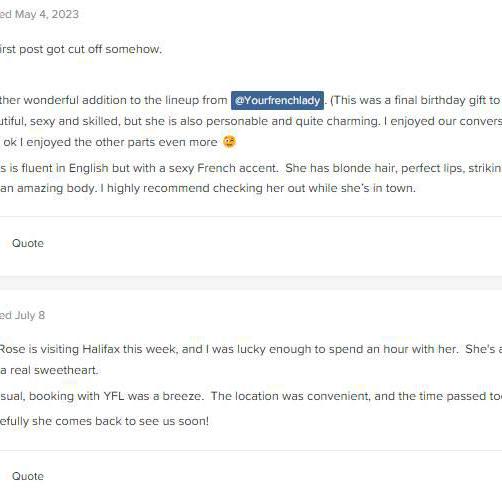Open the @Yourfrenchlady mention link
This screenshot has height=502, width=502.
277,100
